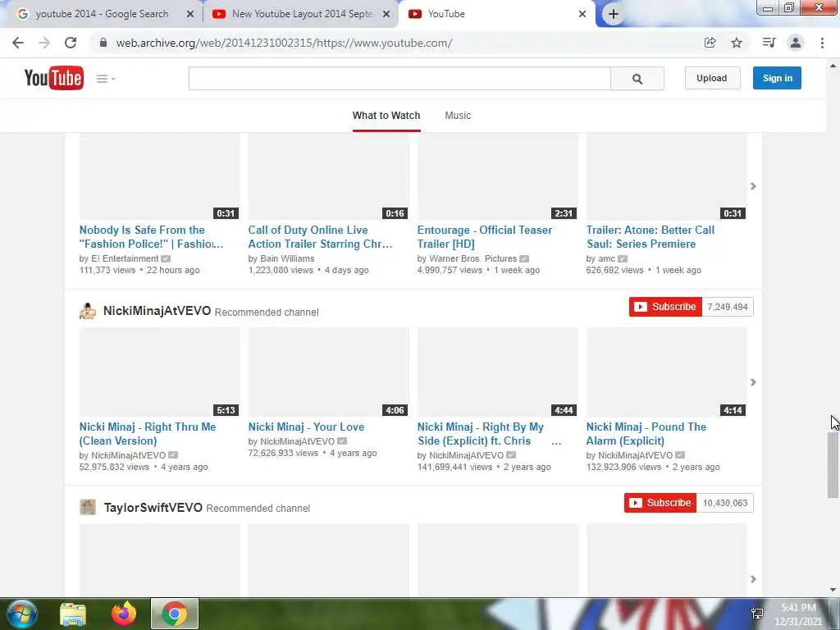Click the browser back arrow
This screenshot has width=840, height=630.
point(18,43)
